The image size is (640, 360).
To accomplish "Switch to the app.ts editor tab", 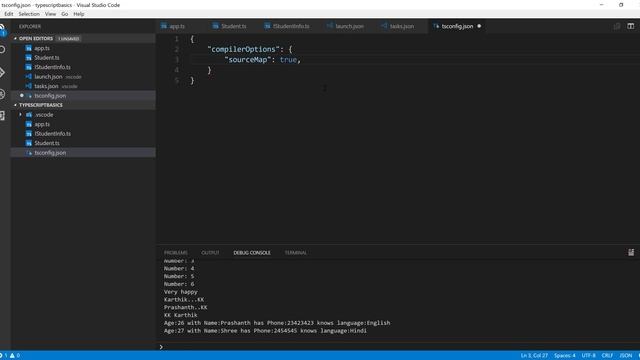I will point(177,26).
